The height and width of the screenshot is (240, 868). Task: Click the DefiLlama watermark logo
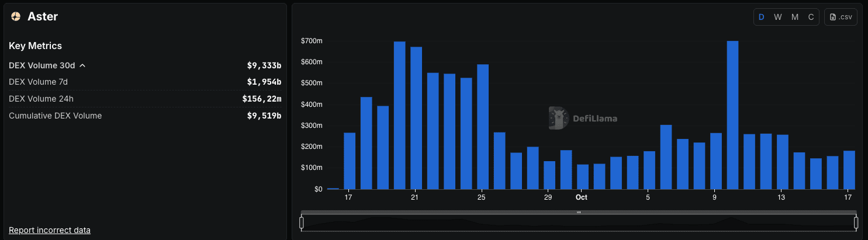[583, 118]
